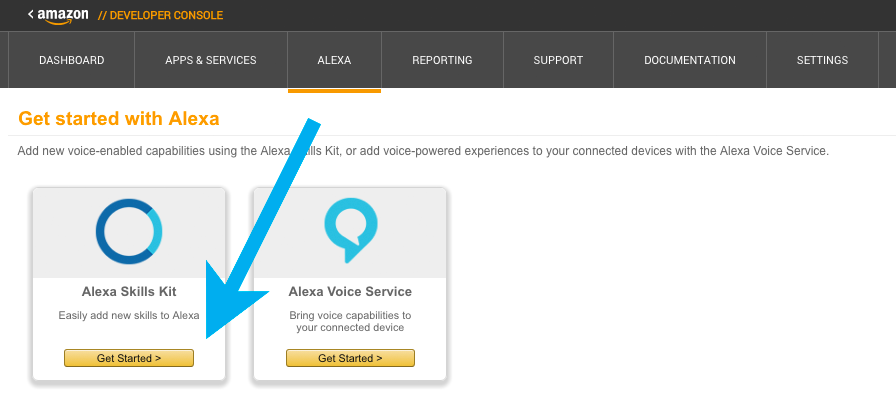The image size is (896, 406).
Task: Select the Alexa tab
Action: [334, 60]
